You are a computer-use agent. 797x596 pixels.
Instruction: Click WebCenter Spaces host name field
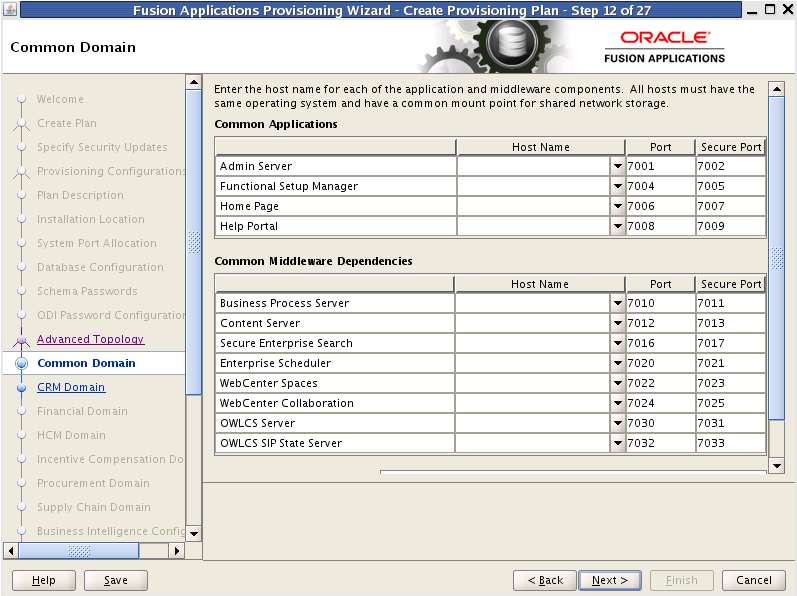pos(533,383)
